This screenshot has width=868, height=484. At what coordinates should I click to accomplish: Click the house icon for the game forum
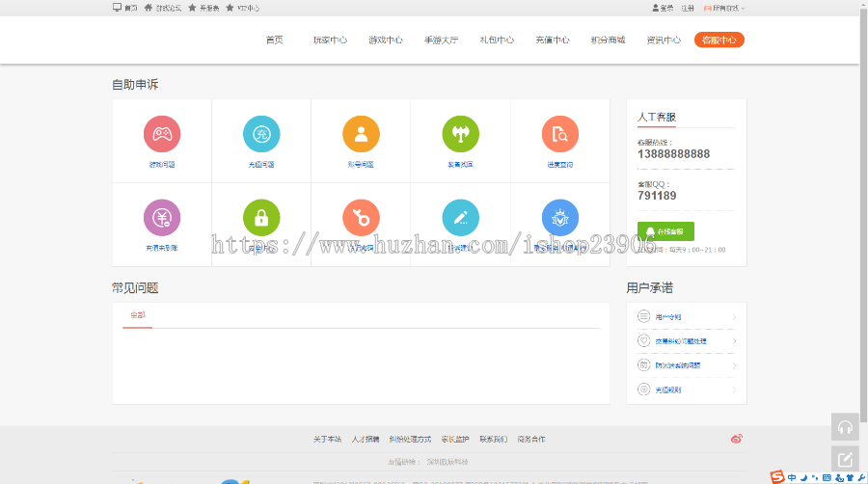149,8
